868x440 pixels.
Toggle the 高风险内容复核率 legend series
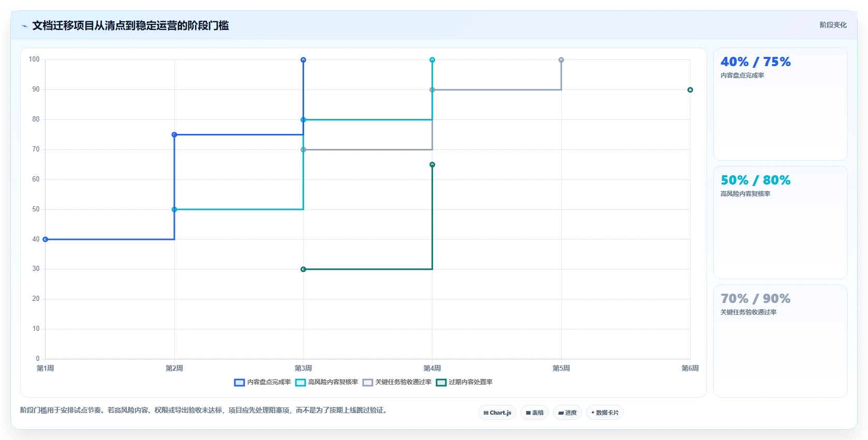[x=326, y=382]
